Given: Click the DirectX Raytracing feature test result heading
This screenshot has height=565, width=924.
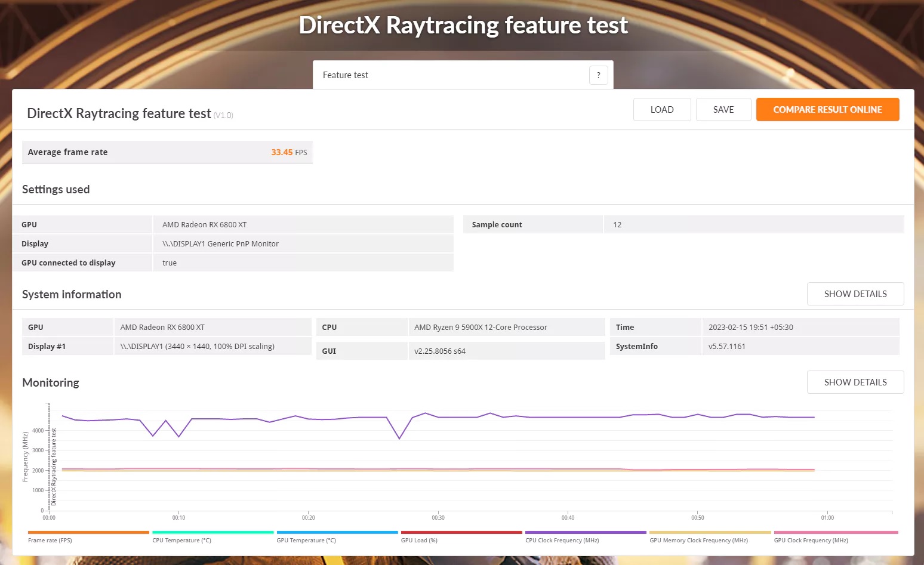Looking at the screenshot, I should pos(119,113).
